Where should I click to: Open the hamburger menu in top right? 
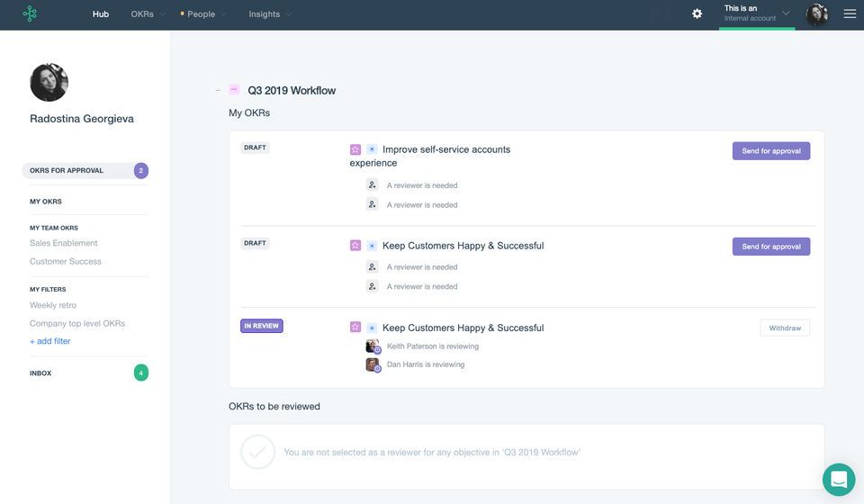(x=850, y=14)
